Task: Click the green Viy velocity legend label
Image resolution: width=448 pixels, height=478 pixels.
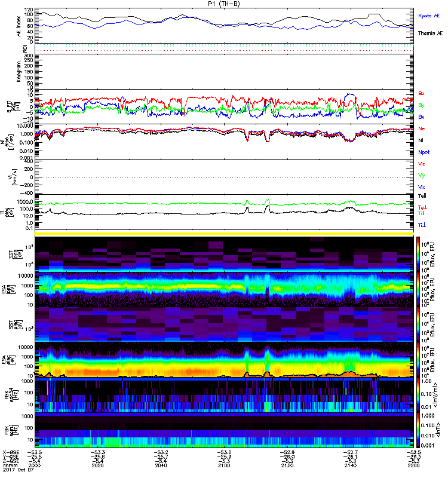Action: click(421, 176)
